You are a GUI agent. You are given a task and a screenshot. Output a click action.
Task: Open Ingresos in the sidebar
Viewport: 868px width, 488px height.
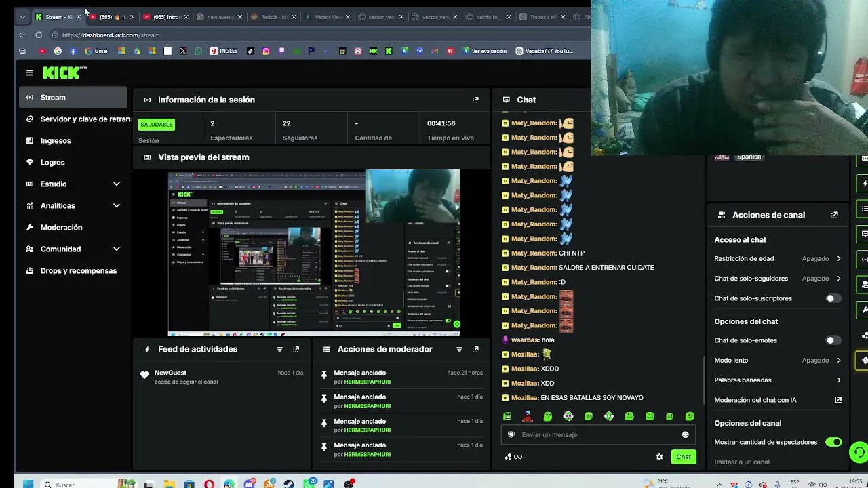tap(73, 140)
